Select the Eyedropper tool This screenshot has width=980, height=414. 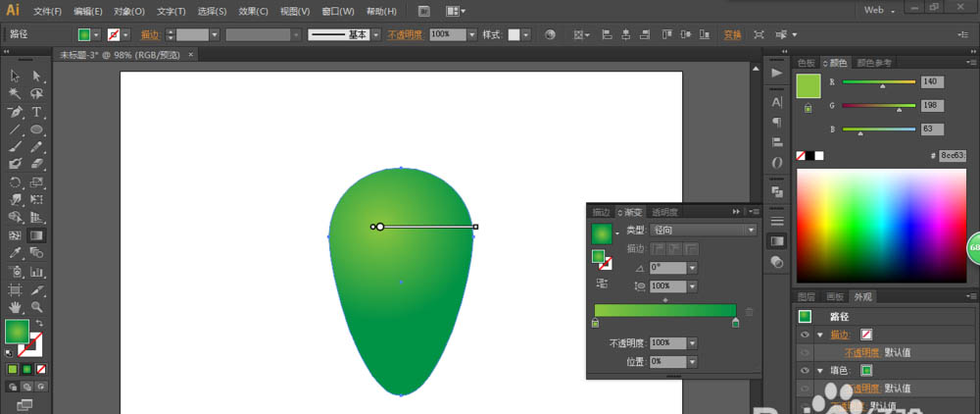coord(15,253)
